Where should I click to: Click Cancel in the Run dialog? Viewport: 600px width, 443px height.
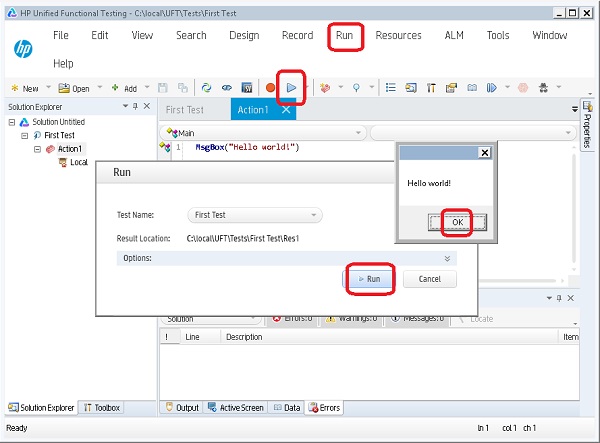coord(430,279)
